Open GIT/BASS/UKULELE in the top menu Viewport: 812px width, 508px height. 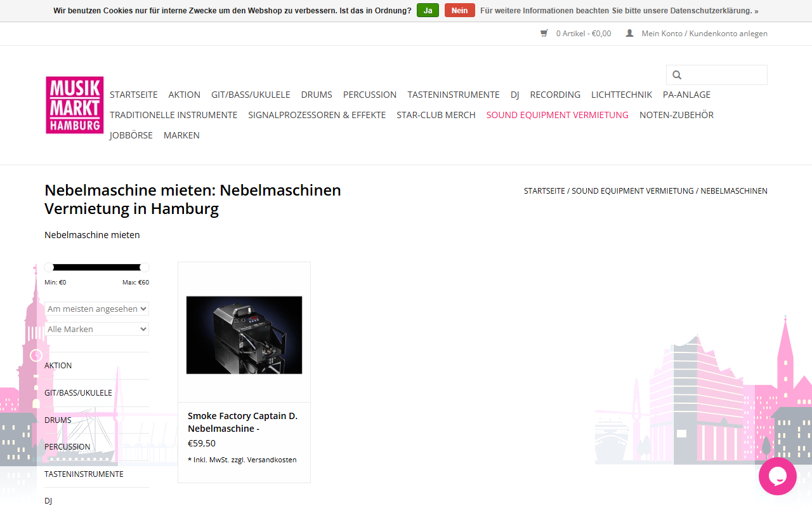[251, 95]
